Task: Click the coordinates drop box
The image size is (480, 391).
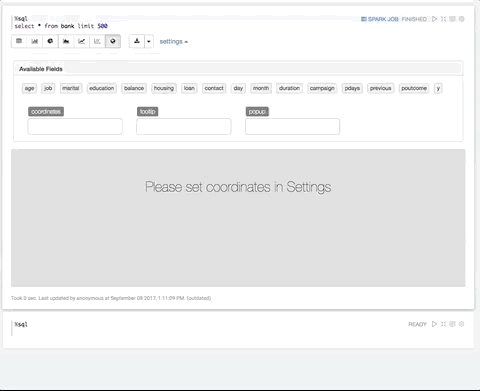Action: click(75, 126)
